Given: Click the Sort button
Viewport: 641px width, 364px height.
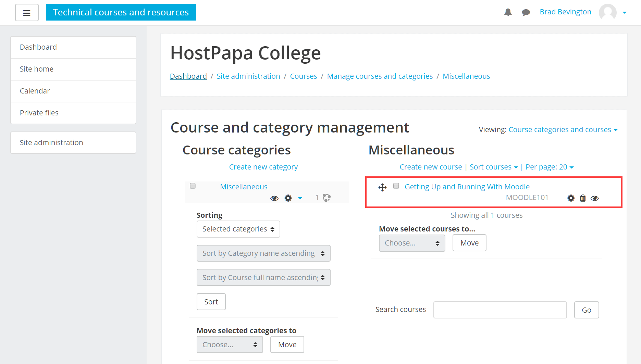Looking at the screenshot, I should click(211, 302).
